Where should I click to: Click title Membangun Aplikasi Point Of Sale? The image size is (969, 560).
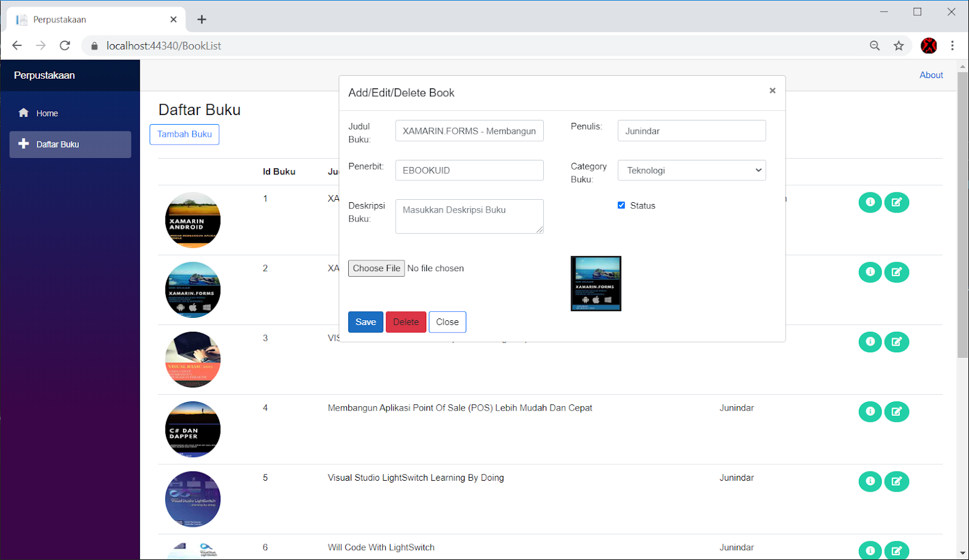(460, 408)
